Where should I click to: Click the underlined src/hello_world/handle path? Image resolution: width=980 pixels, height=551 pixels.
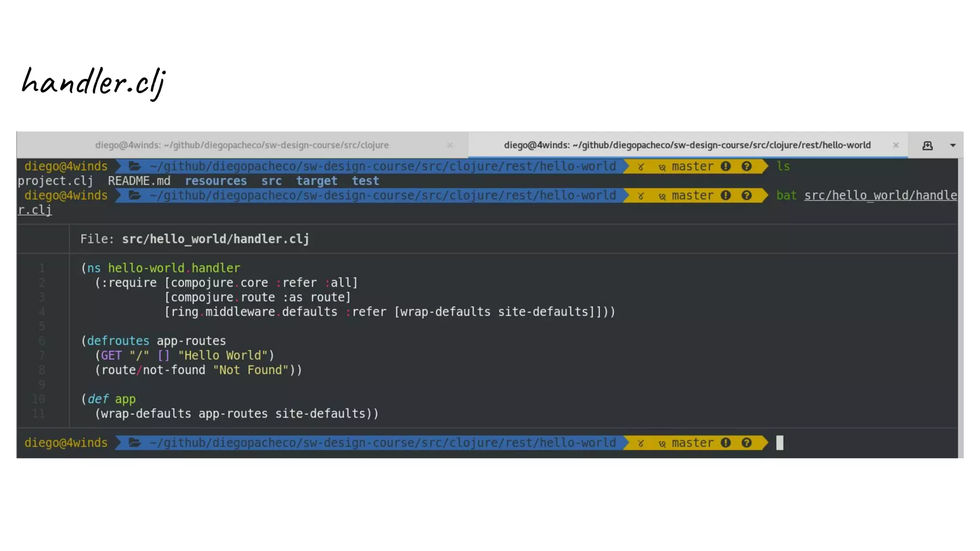click(x=880, y=196)
